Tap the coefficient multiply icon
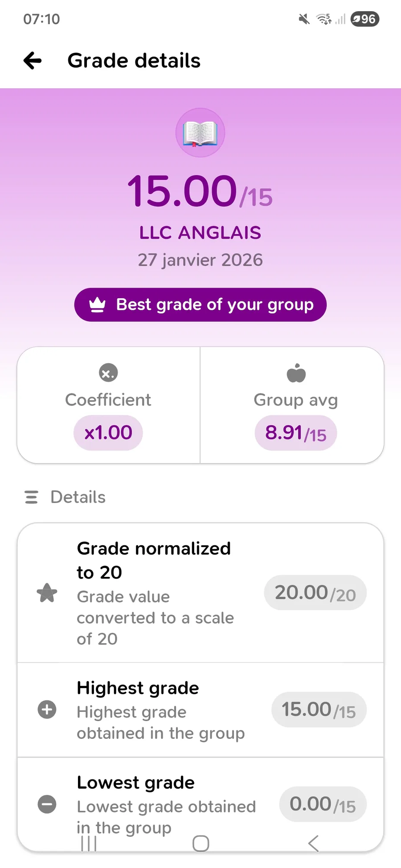The image size is (401, 868). click(108, 373)
